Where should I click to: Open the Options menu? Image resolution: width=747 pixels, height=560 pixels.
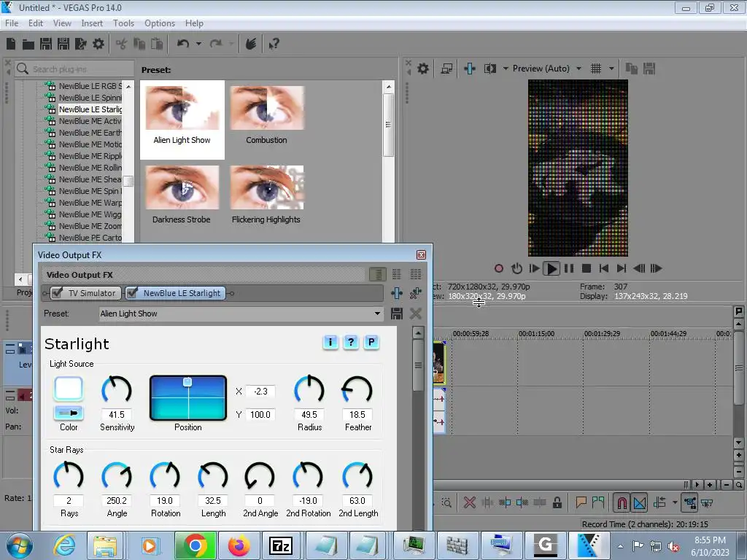160,23
